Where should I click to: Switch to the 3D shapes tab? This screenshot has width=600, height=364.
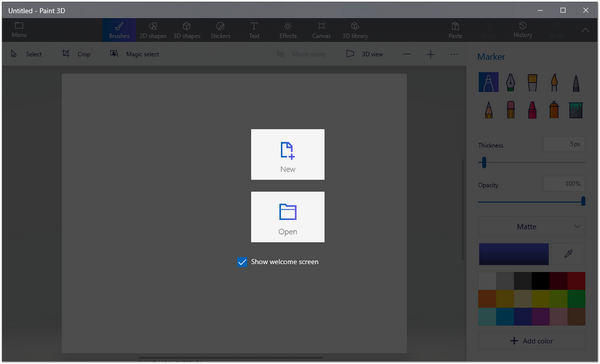pos(186,30)
